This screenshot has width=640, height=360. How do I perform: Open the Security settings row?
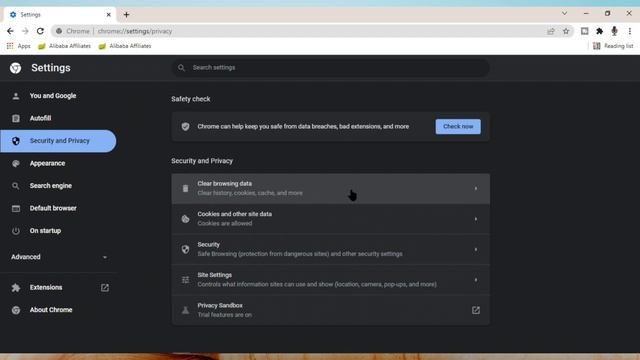pos(331,249)
